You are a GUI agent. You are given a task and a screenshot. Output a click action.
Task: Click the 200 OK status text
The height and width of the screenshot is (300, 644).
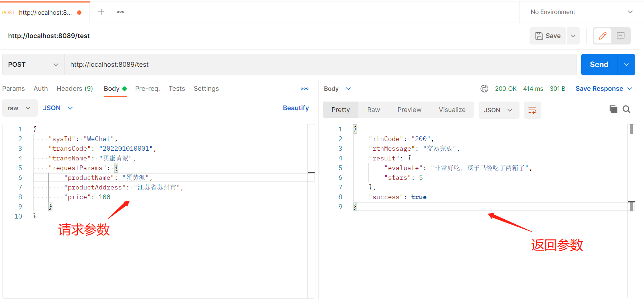[506, 89]
